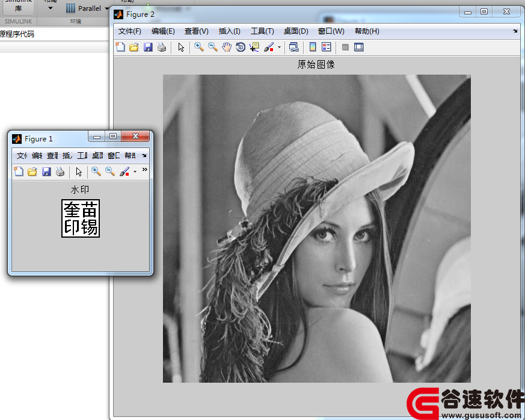Maximize the Figure 2 window
Image resolution: width=525 pixels, height=420 pixels.
484,11
